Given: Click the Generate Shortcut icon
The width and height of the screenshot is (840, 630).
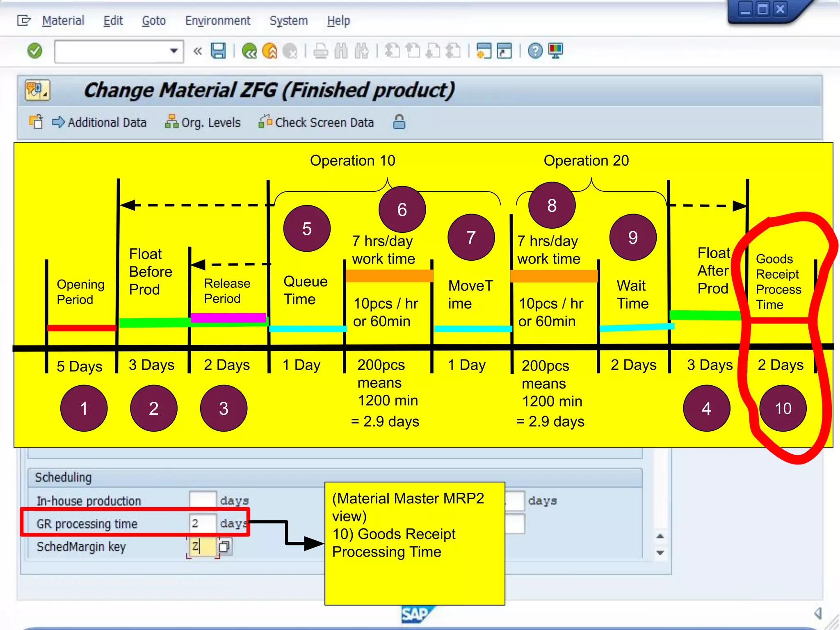Looking at the screenshot, I should (x=504, y=51).
